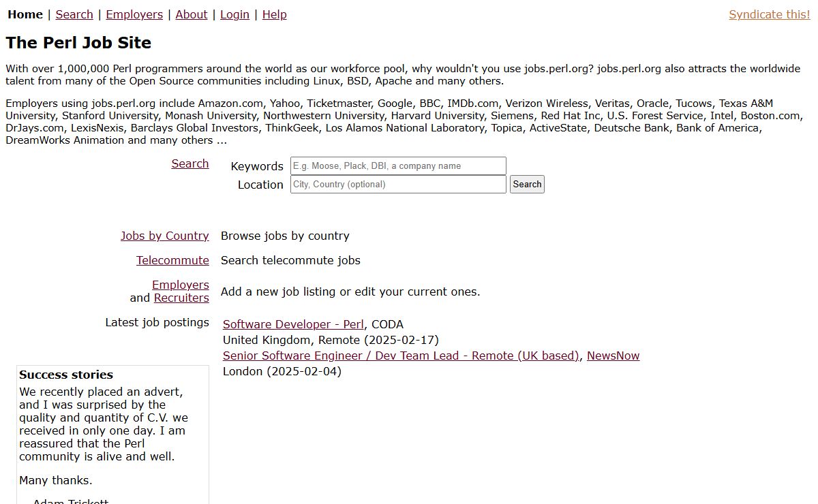Screen dimensions: 818x504
Task: Open the Employers link above Recruiters
Action: coord(181,285)
